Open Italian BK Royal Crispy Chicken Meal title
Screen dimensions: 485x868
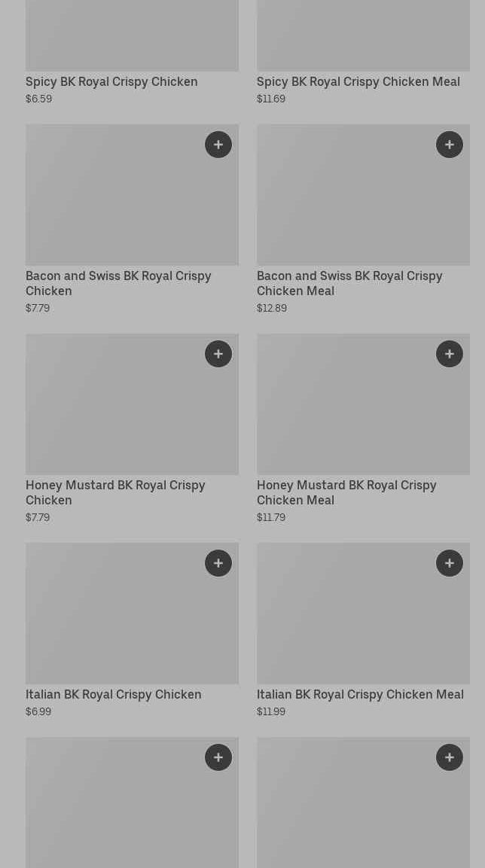click(x=360, y=694)
